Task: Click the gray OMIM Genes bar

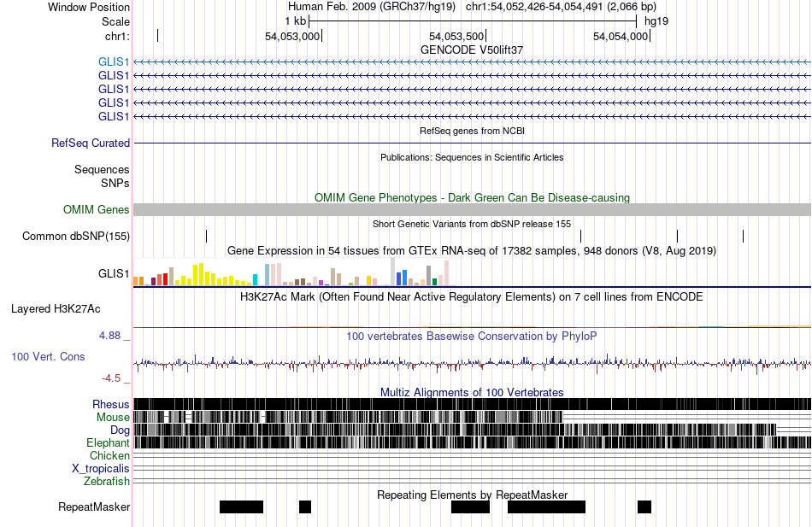Action: point(472,209)
